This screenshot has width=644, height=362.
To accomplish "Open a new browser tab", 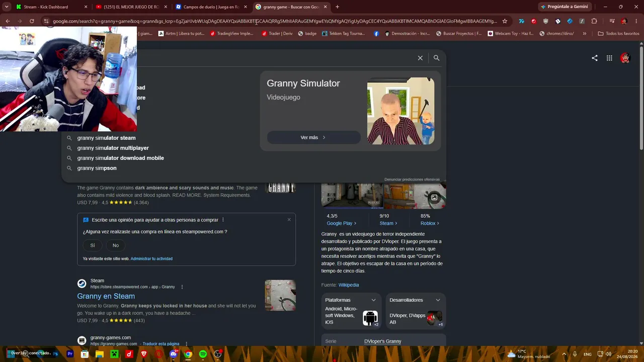I will pyautogui.click(x=337, y=7).
